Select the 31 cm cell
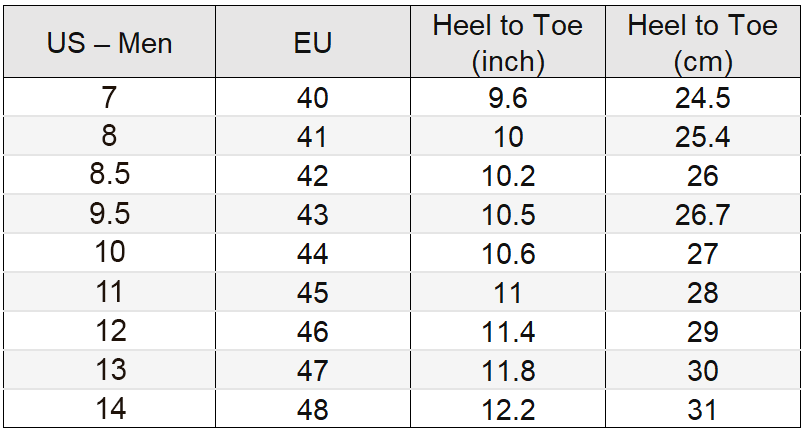 (702, 408)
